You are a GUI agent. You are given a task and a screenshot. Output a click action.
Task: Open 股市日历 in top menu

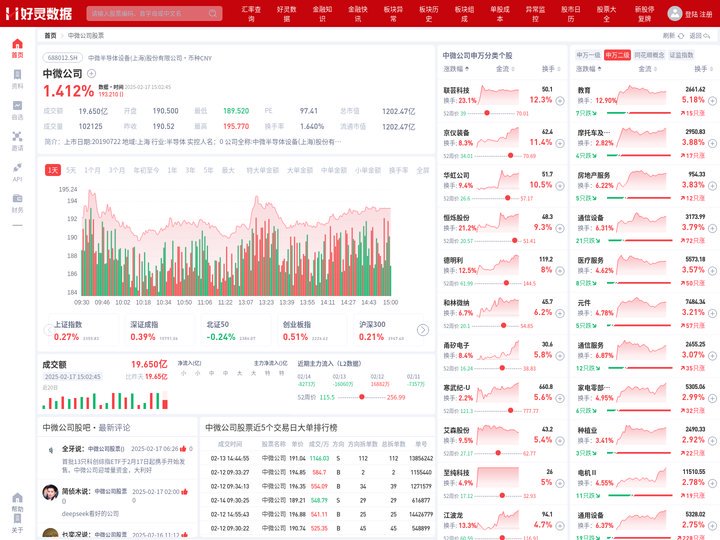[x=571, y=14]
